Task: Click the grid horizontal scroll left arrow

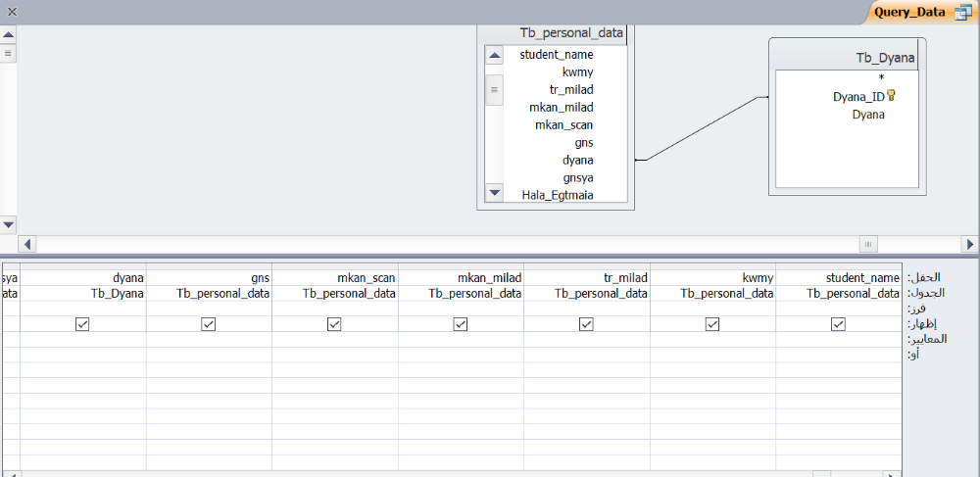Action: (x=12, y=474)
